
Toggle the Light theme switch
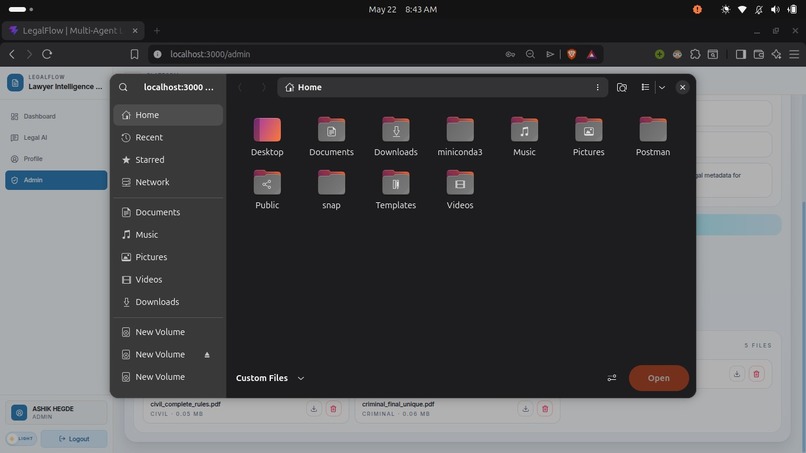21,439
